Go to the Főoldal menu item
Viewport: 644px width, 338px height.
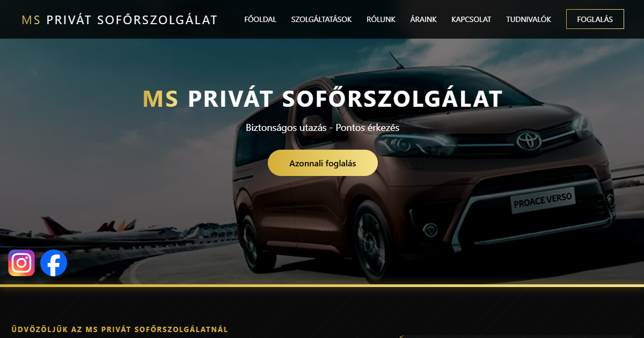click(x=260, y=19)
